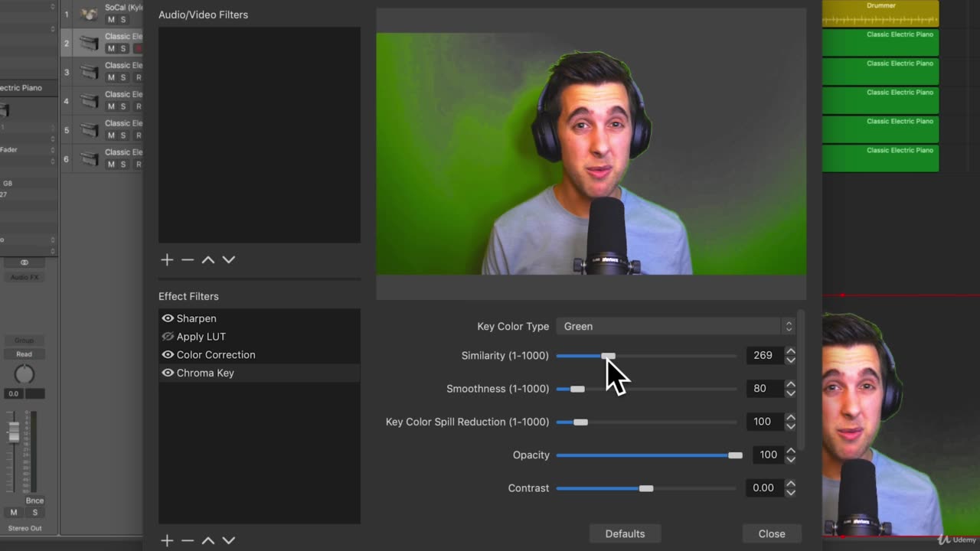Click the Group button in channel strip
The image size is (980, 551).
coord(24,341)
